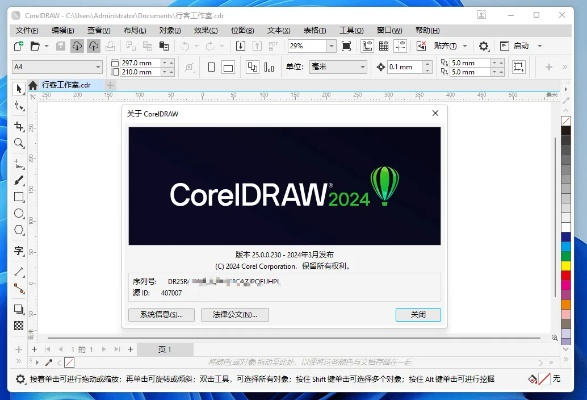Toggle Show grid icon
587x400 pixels.
coord(384,46)
